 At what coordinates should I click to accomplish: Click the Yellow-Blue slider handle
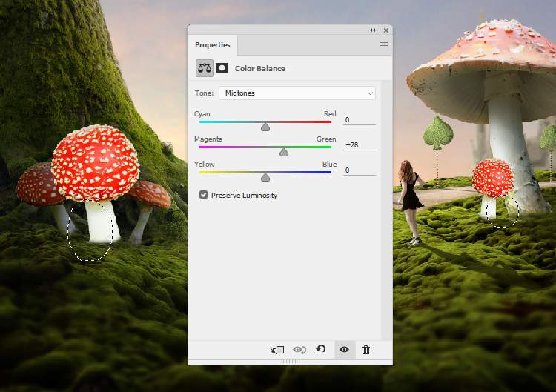point(265,177)
